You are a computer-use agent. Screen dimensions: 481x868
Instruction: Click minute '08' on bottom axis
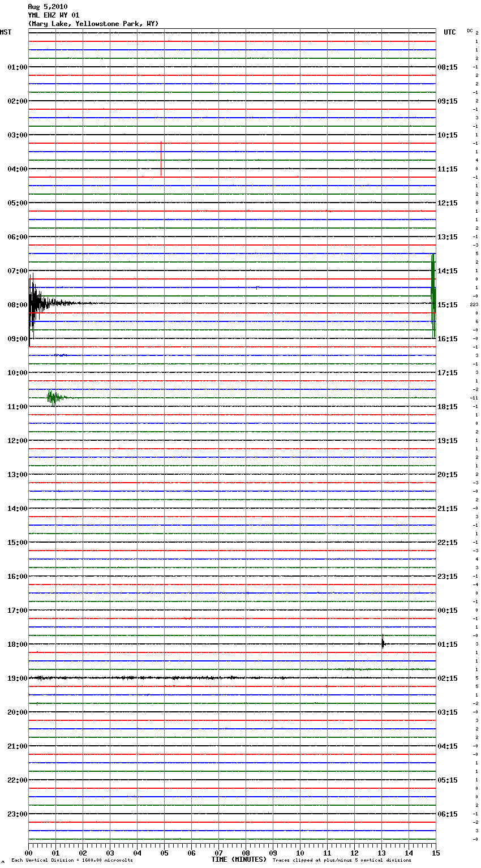246,853
